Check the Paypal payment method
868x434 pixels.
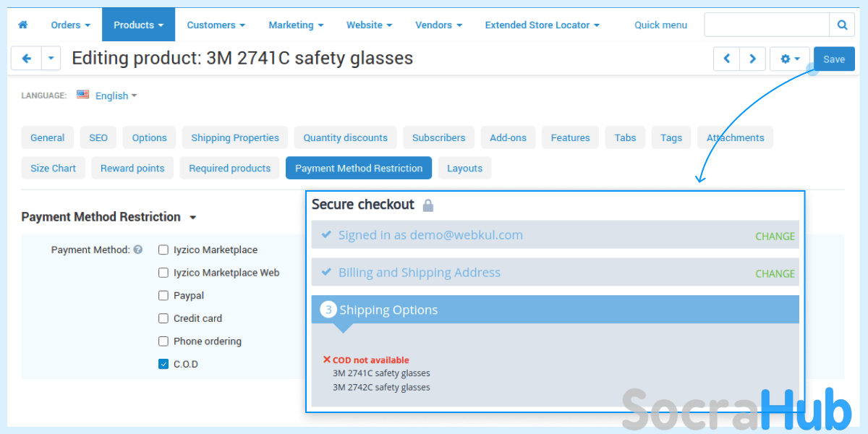click(163, 296)
